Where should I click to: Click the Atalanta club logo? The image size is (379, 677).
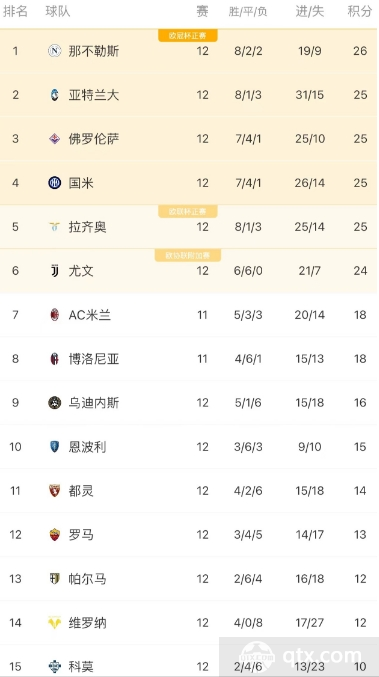click(x=54, y=95)
